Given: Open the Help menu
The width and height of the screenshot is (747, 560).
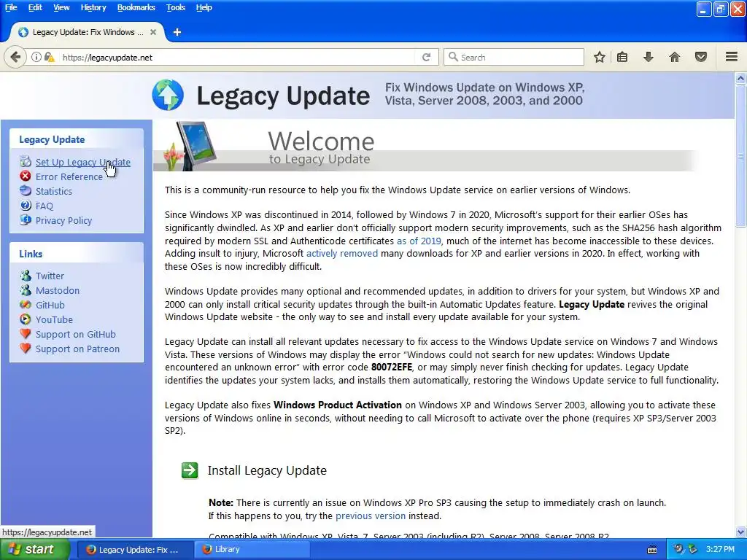Looking at the screenshot, I should click(204, 7).
